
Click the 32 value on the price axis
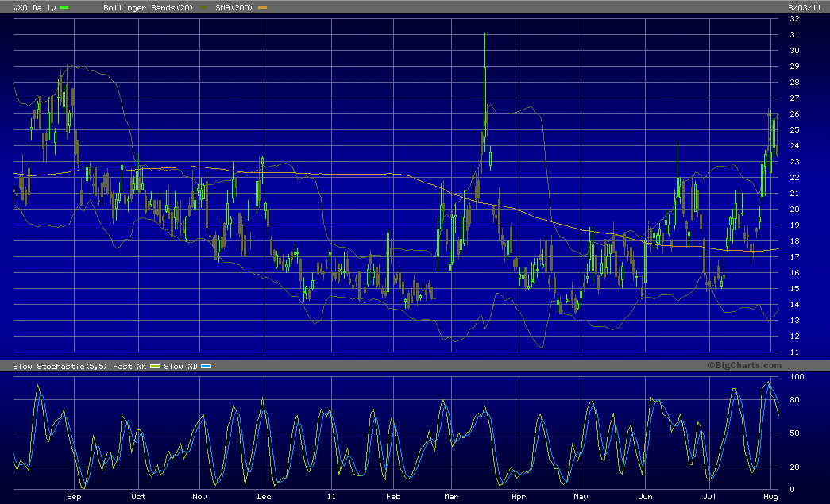[793, 19]
